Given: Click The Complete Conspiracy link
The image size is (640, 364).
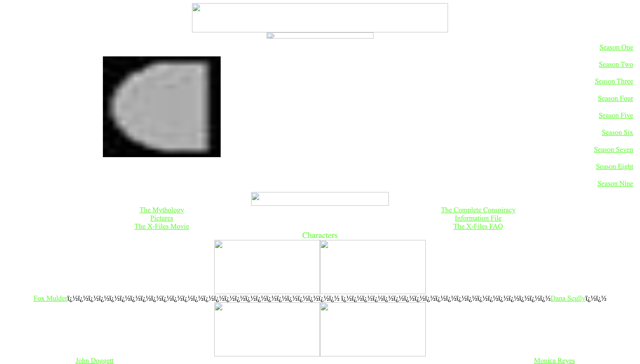Looking at the screenshot, I should pyautogui.click(x=478, y=210).
